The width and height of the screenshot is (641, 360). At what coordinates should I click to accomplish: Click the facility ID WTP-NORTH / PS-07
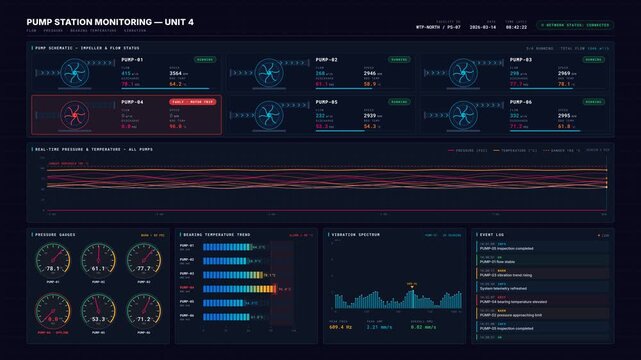[x=438, y=27]
